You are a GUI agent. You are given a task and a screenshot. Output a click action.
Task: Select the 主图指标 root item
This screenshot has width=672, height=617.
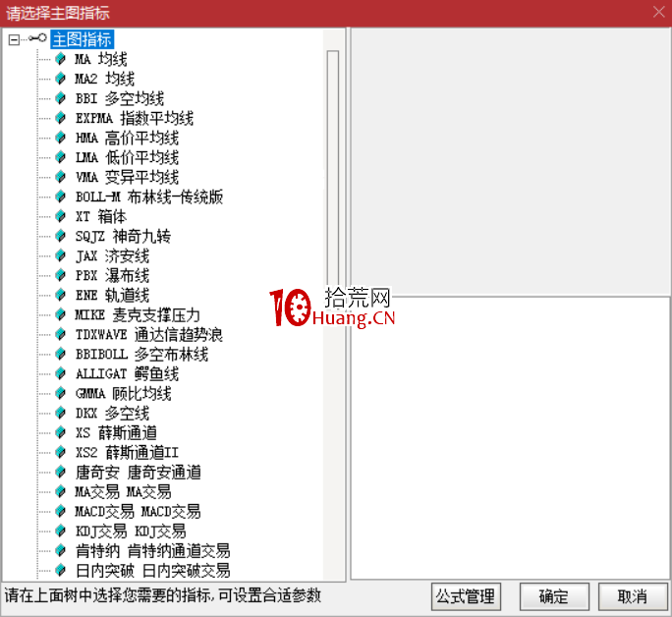[83, 39]
